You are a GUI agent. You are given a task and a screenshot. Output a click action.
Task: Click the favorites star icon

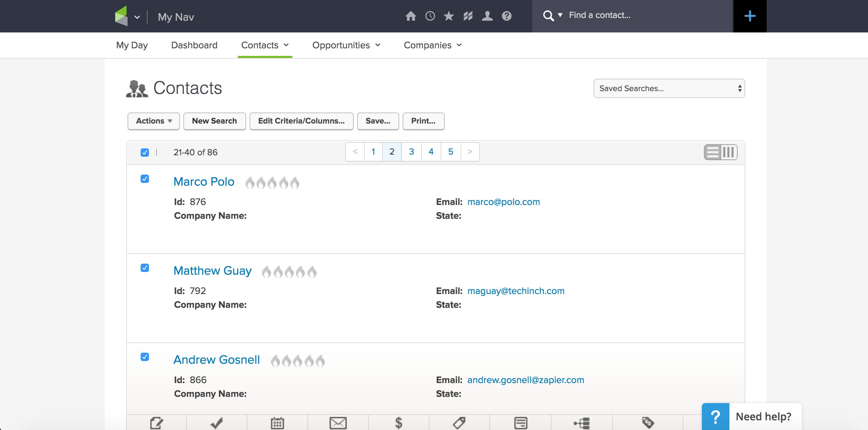(x=448, y=16)
